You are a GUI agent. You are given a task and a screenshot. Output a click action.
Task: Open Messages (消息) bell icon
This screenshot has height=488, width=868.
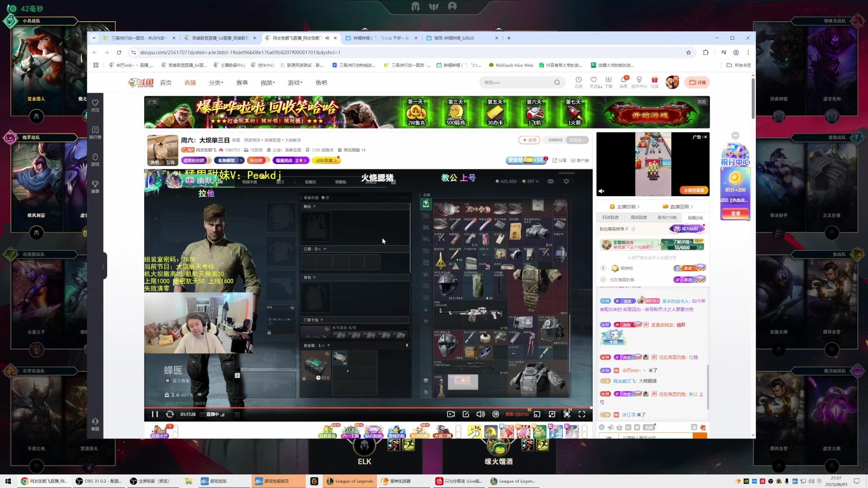[623, 82]
